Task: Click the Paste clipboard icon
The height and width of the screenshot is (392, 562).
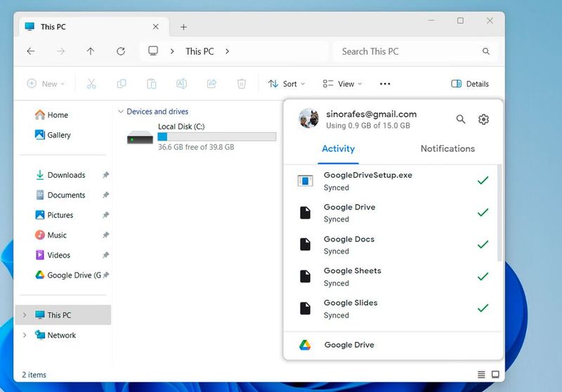Action: pos(152,84)
